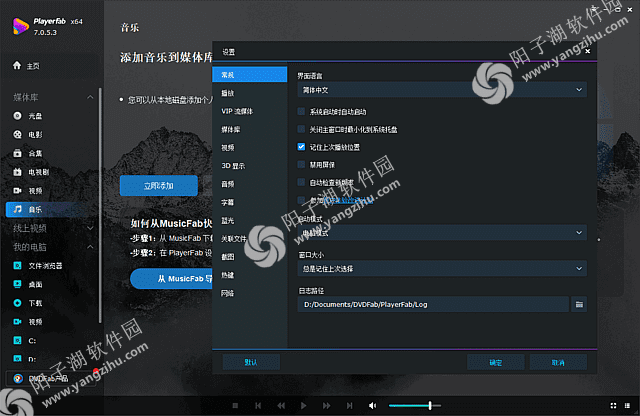The image size is (640, 416).
Task: Expand the 线上视频 sidebar section
Action: (x=90, y=228)
